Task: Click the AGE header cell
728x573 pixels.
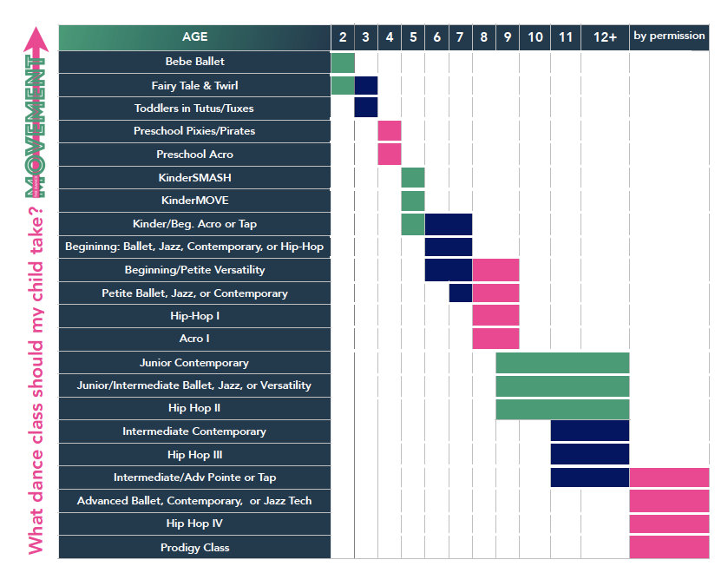Action: point(194,37)
